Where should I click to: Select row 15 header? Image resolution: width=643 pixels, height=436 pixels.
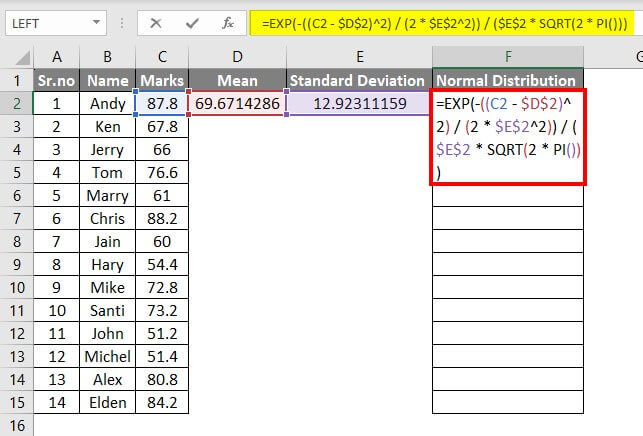pyautogui.click(x=17, y=402)
